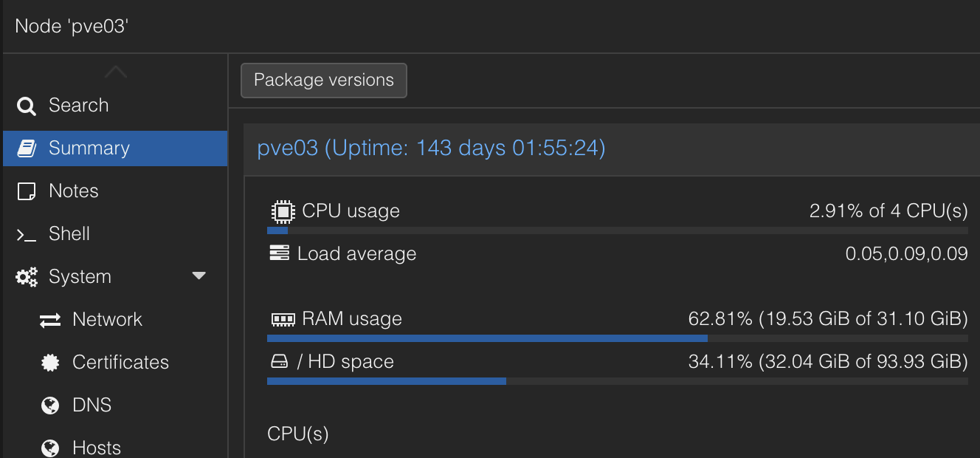980x458 pixels.
Task: Click the Summary book icon
Action: pyautogui.click(x=27, y=148)
